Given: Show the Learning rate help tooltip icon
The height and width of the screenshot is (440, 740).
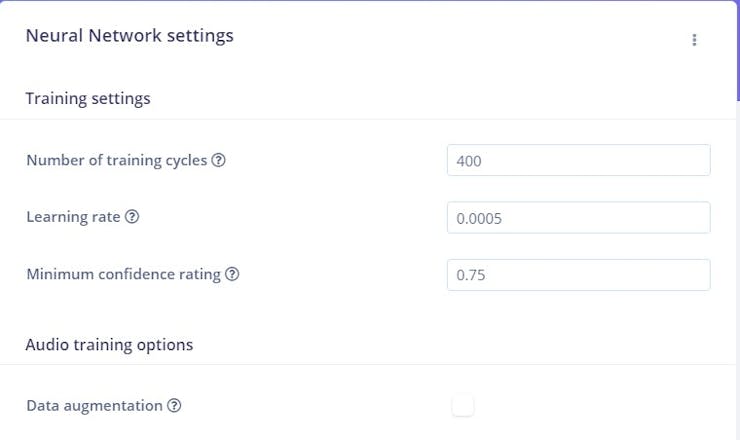Looking at the screenshot, I should pos(132,217).
